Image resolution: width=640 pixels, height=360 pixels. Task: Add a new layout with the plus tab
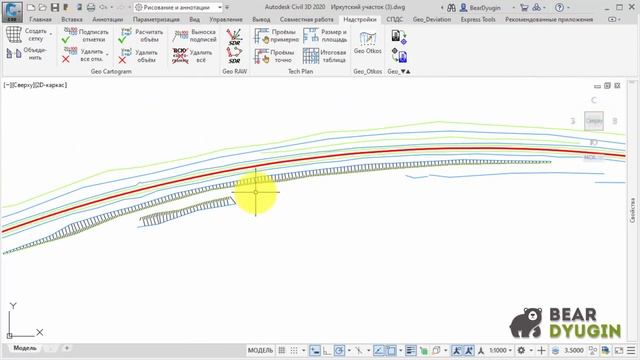tap(67, 348)
